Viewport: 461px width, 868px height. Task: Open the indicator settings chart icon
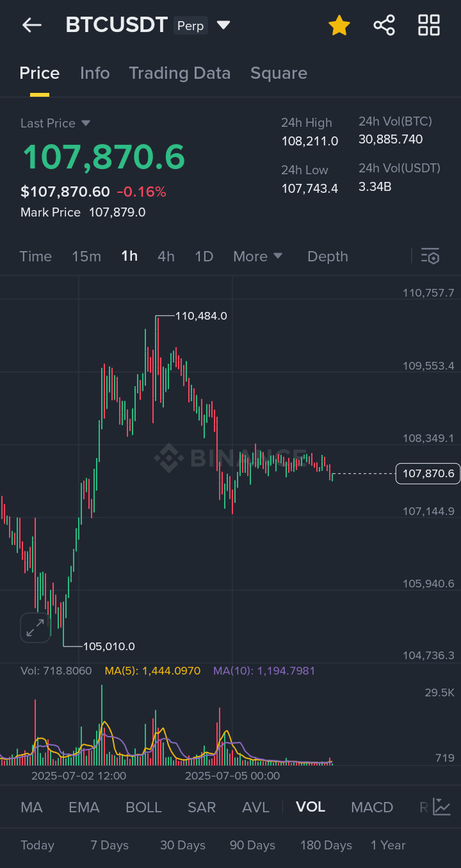click(x=442, y=807)
